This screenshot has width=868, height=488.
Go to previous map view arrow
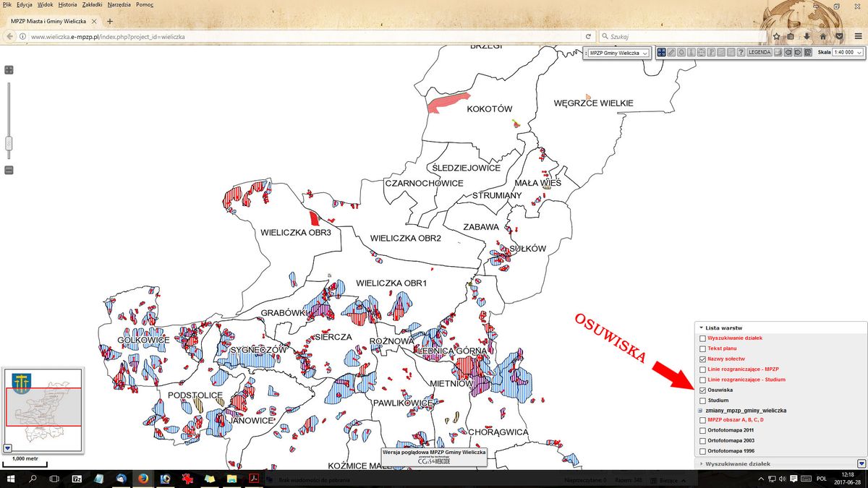click(x=788, y=53)
